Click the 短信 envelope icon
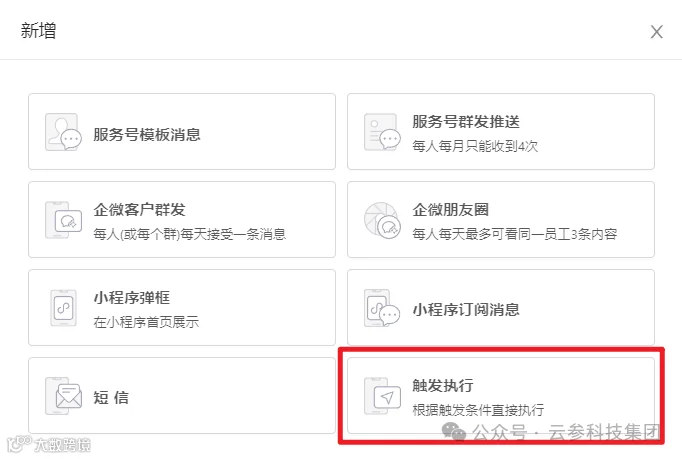This screenshot has height=459, width=682. (x=64, y=396)
